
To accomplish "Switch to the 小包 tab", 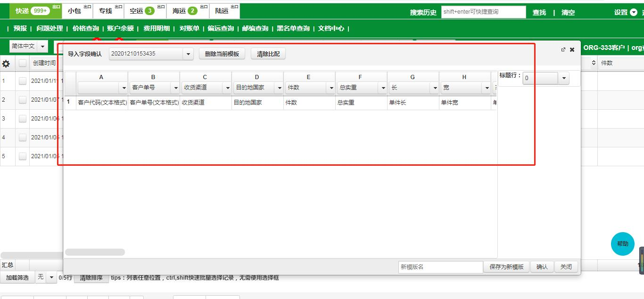I will 78,11.
